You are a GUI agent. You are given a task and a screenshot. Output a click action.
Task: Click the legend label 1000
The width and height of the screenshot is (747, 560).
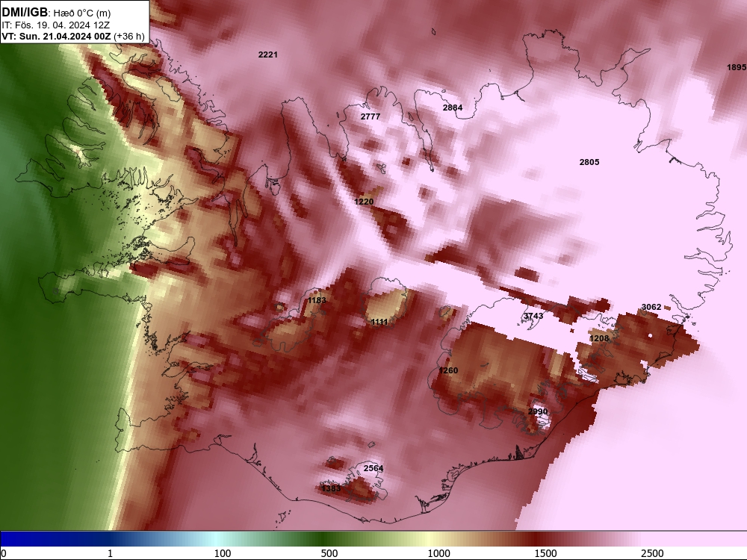pos(438,553)
